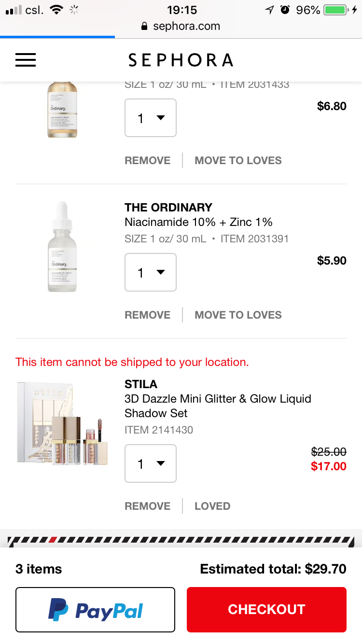Move the $6.80 Ordinary item to Loves
Screen dimensions: 362x644
pyautogui.click(x=238, y=160)
